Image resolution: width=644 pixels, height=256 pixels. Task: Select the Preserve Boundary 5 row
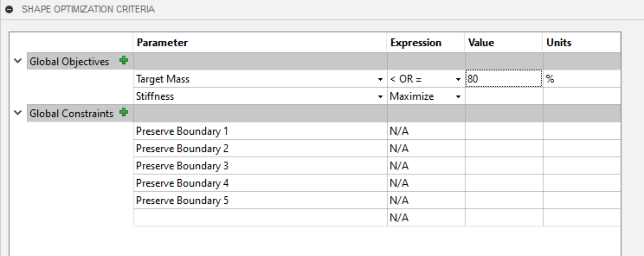pyautogui.click(x=377, y=200)
